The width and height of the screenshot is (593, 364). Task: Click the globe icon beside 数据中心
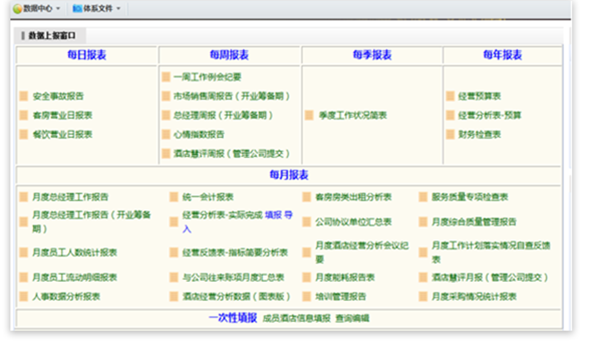pos(17,9)
